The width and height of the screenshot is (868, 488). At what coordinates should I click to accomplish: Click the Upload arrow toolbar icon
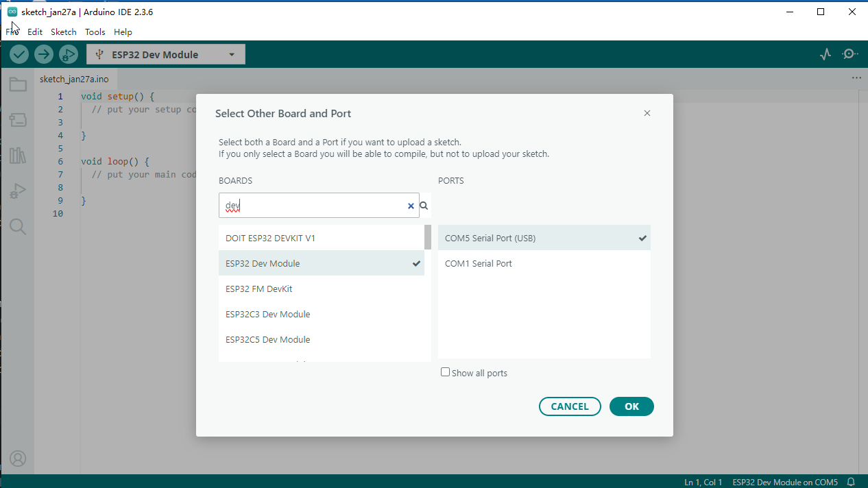[44, 54]
